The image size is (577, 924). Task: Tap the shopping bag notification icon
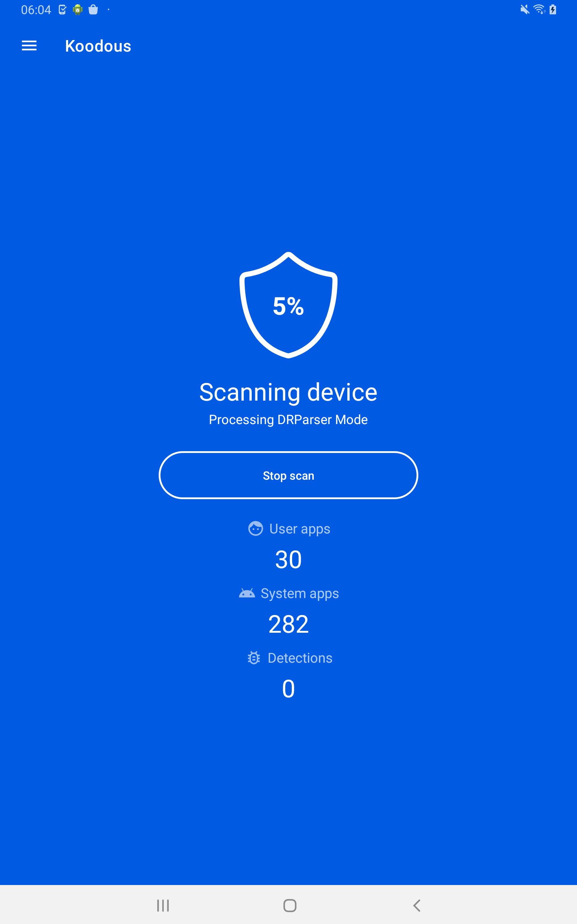coord(93,9)
